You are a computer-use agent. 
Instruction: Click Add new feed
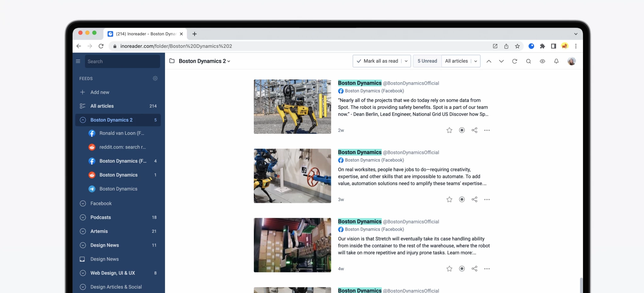click(100, 92)
